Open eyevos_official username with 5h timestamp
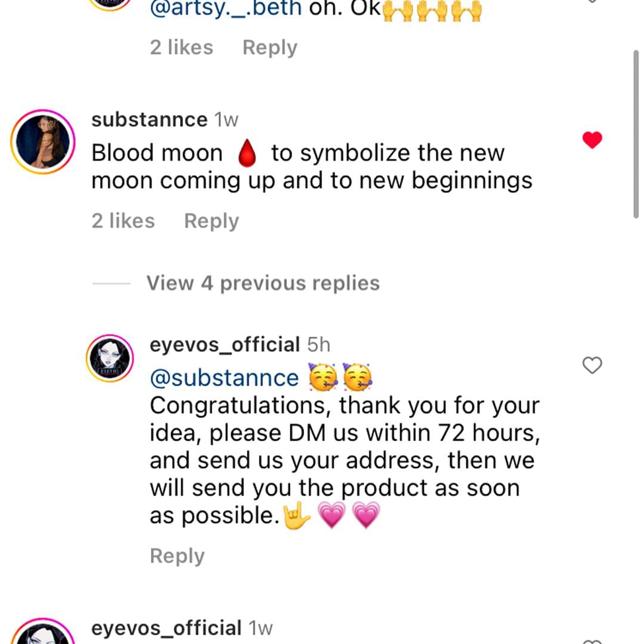Screen dimensions: 644x644 [225, 345]
